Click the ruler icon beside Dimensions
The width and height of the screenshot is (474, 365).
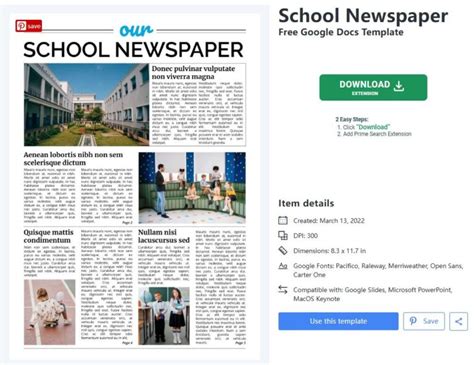[283, 250]
